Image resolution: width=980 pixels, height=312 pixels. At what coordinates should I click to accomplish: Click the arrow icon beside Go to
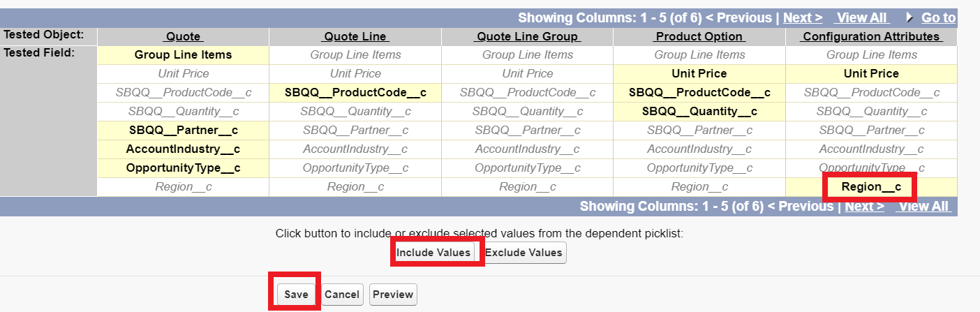(910, 17)
